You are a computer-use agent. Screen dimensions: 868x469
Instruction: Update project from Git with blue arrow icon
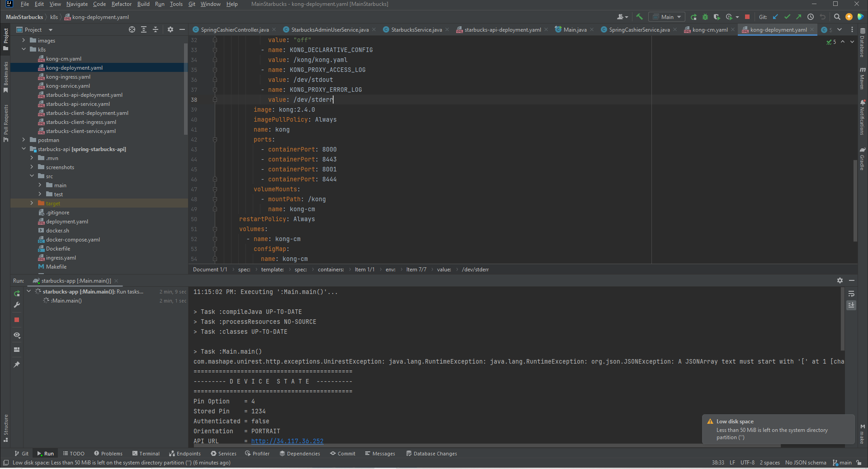775,17
